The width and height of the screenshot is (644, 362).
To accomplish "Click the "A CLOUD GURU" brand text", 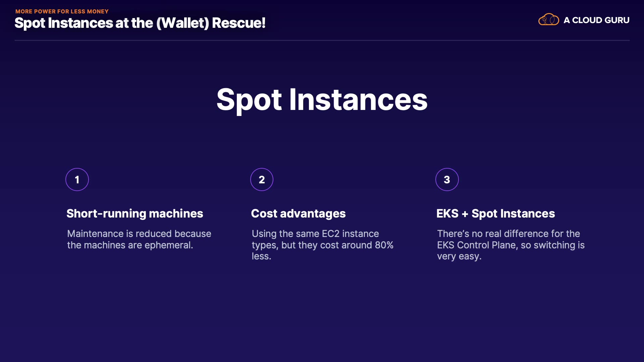I will point(596,20).
